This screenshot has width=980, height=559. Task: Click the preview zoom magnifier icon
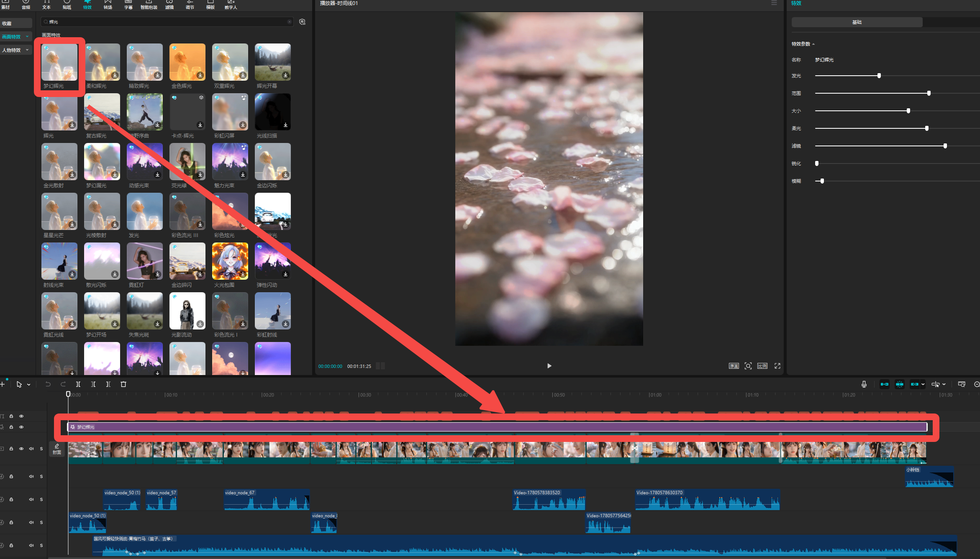[x=748, y=366]
